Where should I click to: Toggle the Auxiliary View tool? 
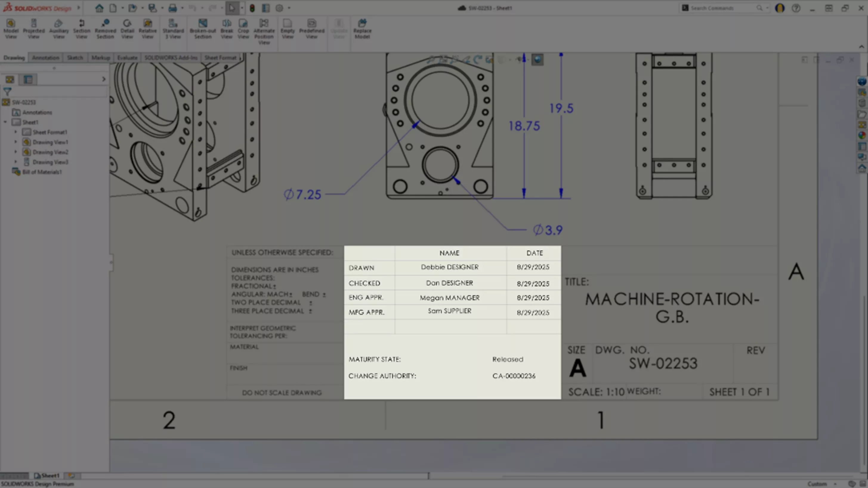click(59, 29)
